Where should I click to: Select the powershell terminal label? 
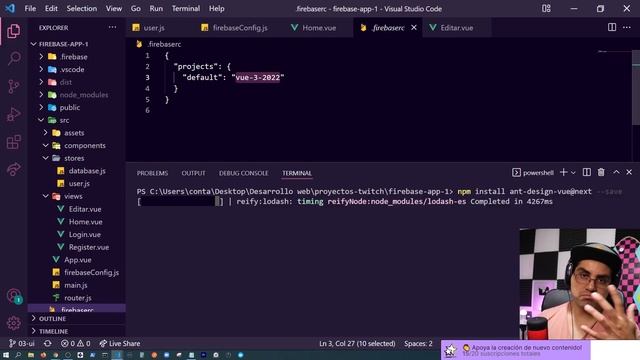(533, 173)
